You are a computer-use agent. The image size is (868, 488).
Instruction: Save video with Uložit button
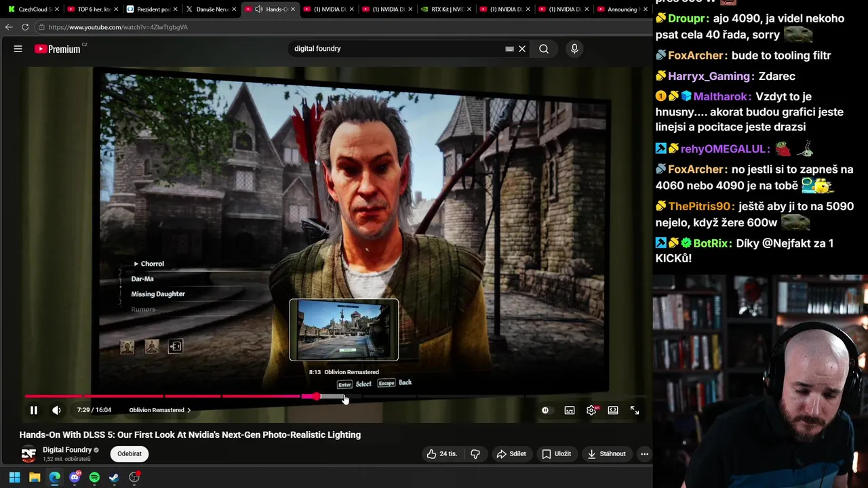[x=556, y=454]
